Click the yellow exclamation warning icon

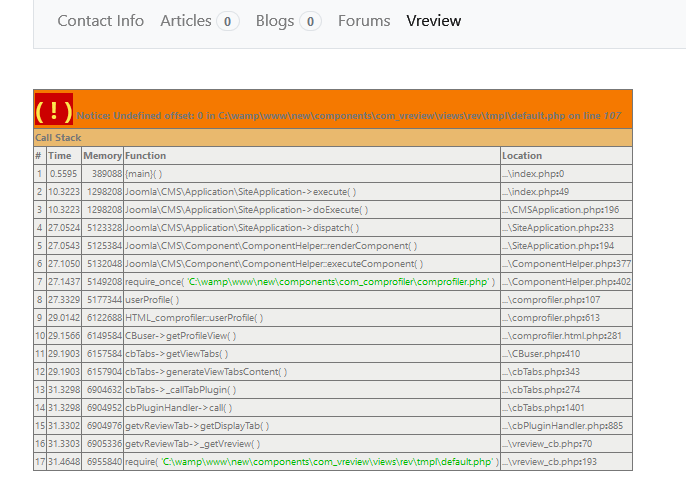[x=53, y=110]
